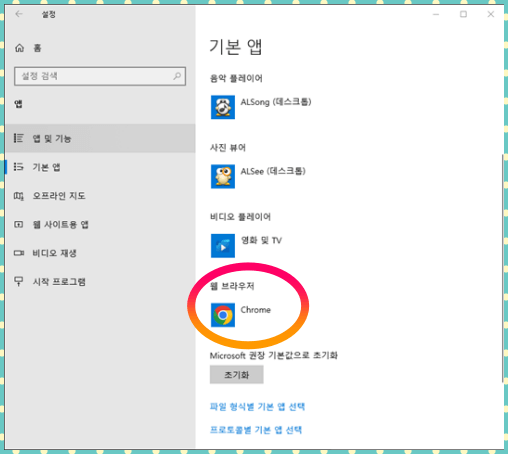
Task: Open the Home page icon
Action: click(20, 48)
